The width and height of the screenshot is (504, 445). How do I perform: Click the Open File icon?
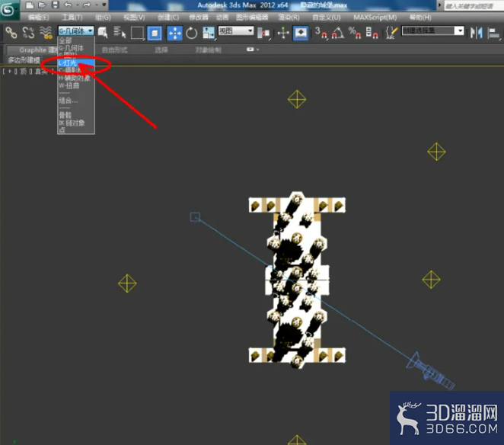(x=42, y=5)
